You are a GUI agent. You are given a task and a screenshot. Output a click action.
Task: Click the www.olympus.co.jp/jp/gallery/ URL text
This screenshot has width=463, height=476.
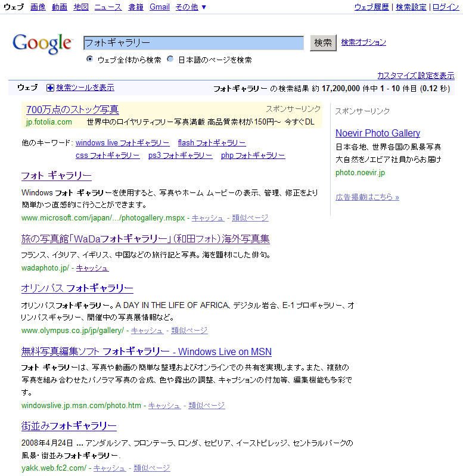(73, 331)
